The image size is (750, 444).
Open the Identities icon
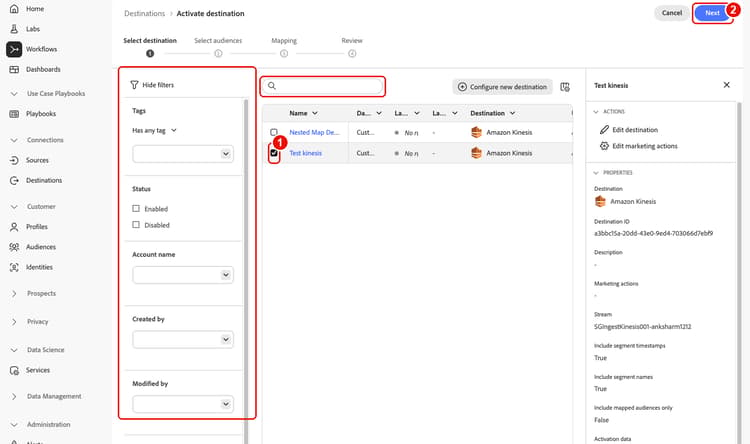14,267
